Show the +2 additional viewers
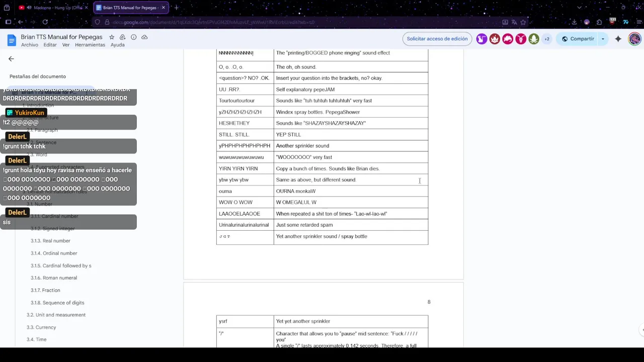Image resolution: width=644 pixels, height=362 pixels. tap(547, 39)
